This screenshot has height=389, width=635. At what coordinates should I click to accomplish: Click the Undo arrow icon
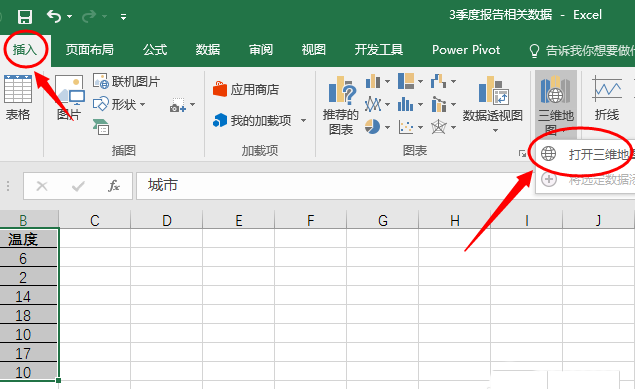coord(54,16)
